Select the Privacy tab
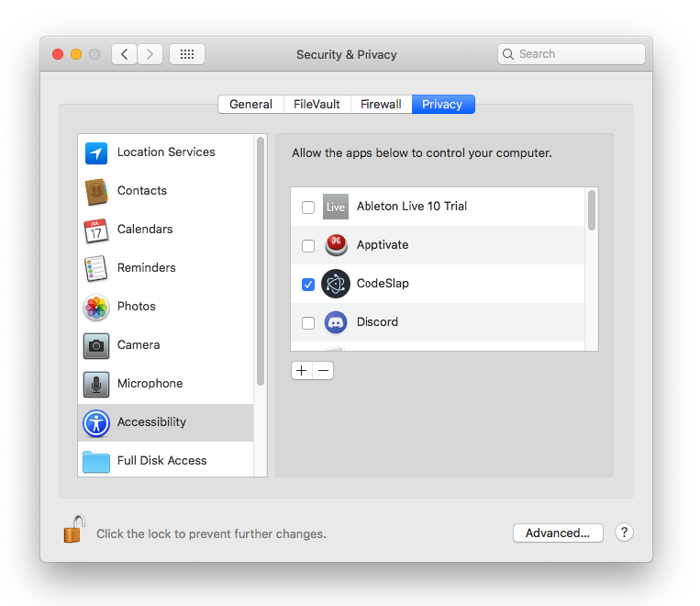 coord(443,104)
